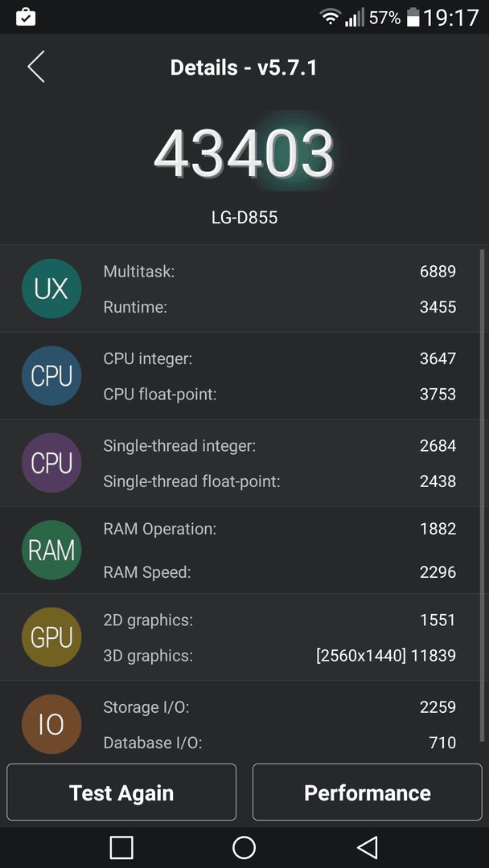Tap the teal UX category icon

pyautogui.click(x=51, y=289)
